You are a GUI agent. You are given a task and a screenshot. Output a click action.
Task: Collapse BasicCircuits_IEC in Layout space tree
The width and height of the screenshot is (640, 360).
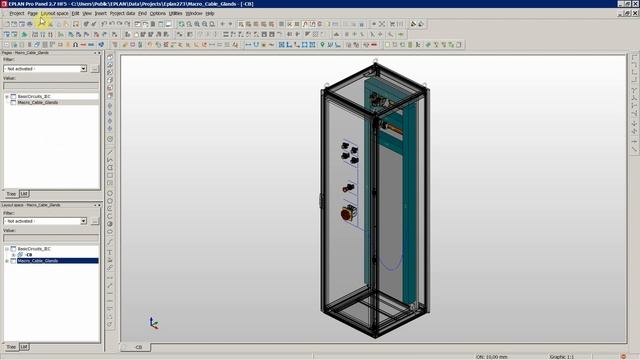[x=7, y=249]
